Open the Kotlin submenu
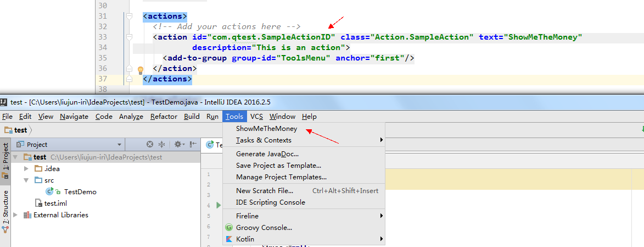The height and width of the screenshot is (247, 644). click(x=304, y=239)
